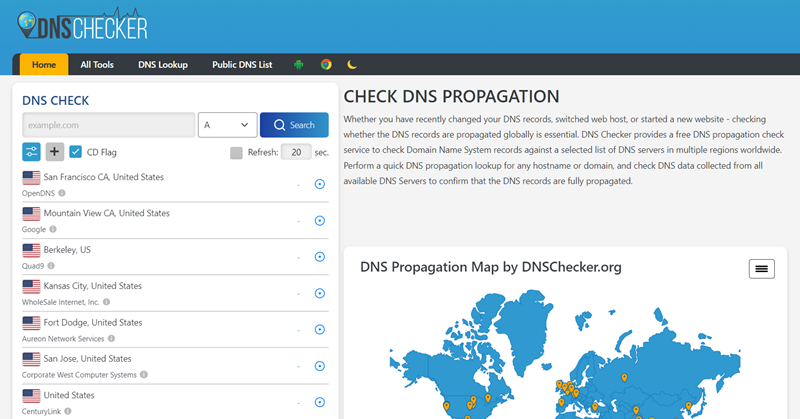800x419 pixels.
Task: Click the 'DNS CHECK' panel heading
Action: (56, 101)
